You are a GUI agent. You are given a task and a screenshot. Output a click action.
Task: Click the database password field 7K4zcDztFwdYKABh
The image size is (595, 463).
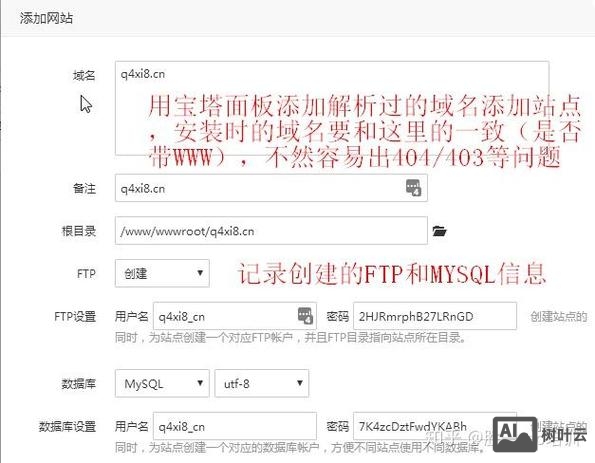click(x=435, y=426)
